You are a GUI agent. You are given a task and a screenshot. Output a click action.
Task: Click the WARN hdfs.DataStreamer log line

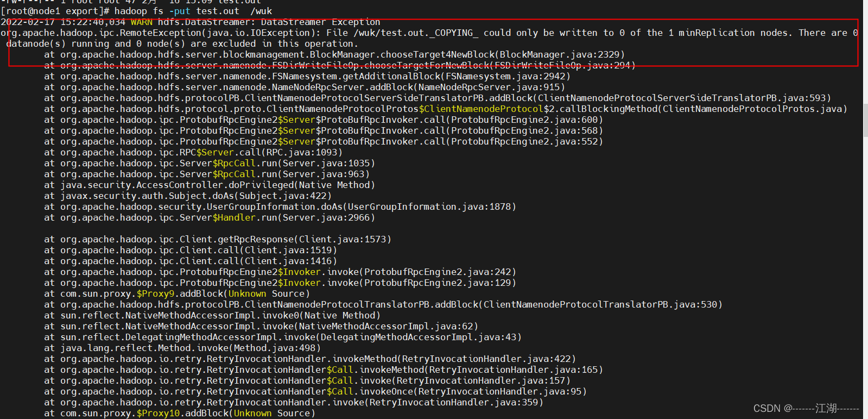(191, 22)
